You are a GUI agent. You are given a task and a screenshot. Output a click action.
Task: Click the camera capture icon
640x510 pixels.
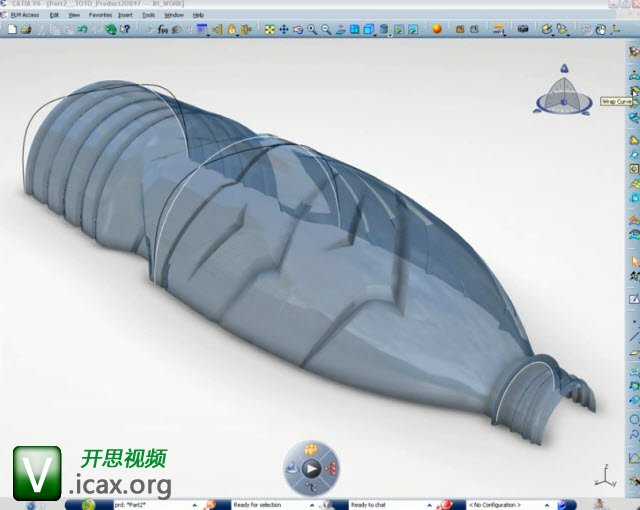click(523, 29)
